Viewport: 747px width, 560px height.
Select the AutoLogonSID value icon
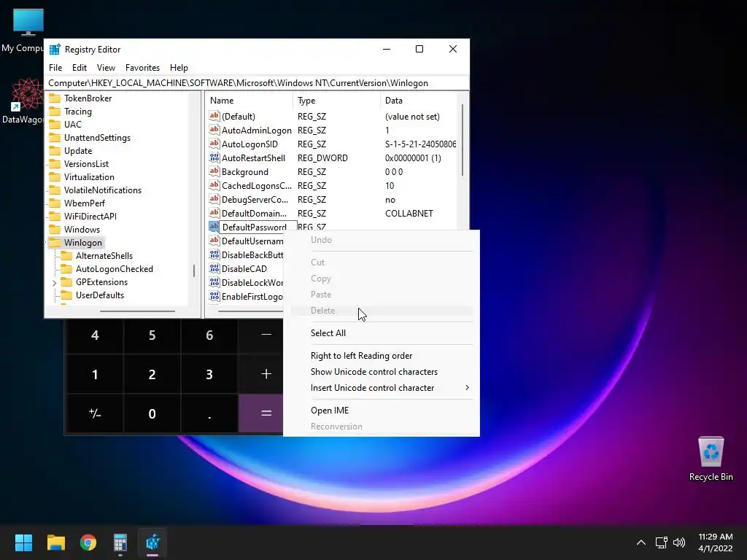coord(214,144)
